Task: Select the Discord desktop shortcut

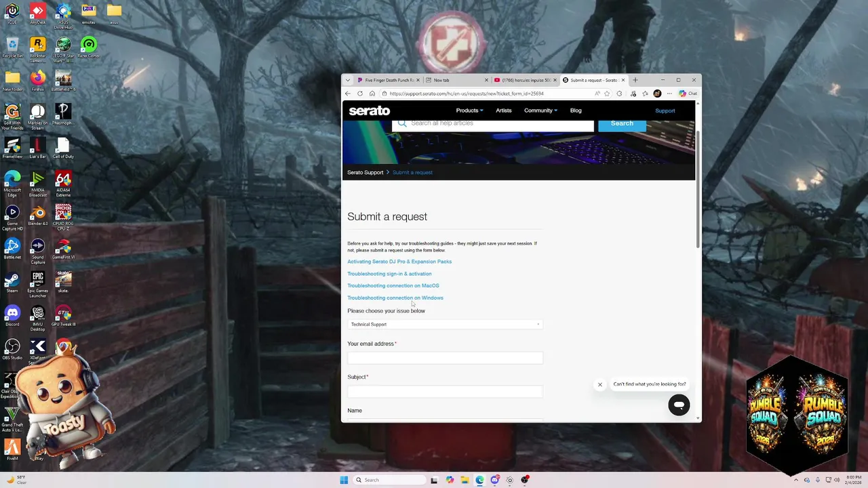Action: point(12,315)
